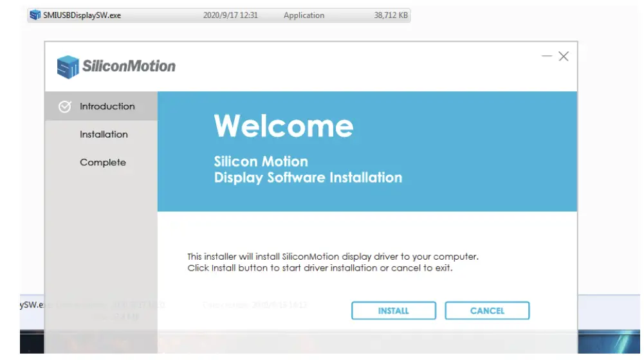Screen dimensions: 644x360
Task: Click the SiliconMotion cube logo
Action: 68,66
